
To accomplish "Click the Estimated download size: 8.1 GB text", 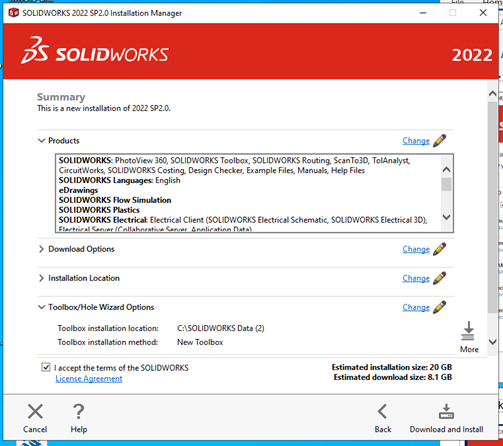I will [x=393, y=377].
